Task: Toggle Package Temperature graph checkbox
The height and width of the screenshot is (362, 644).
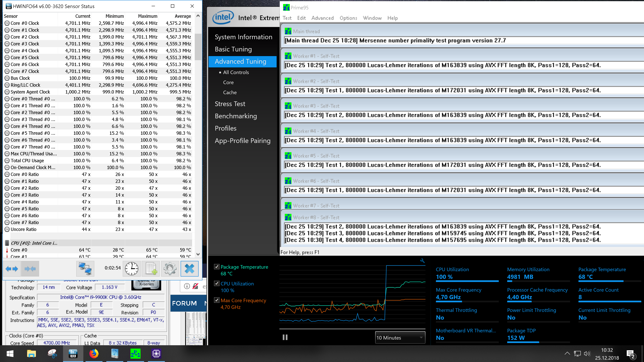Action: pos(217,267)
